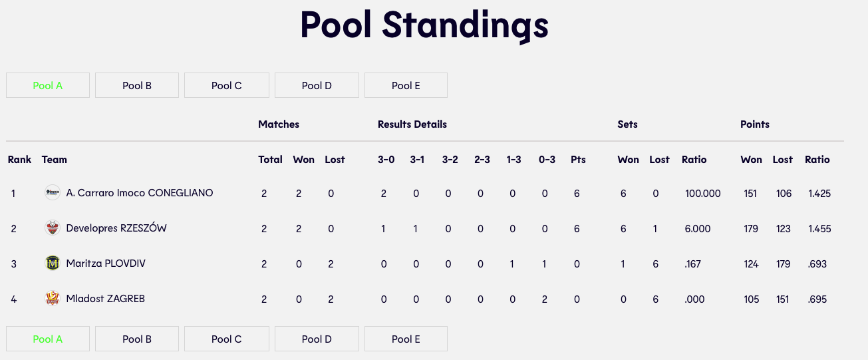This screenshot has width=868, height=360.
Task: Open the Mladost ZAGREB team link
Action: tap(105, 299)
